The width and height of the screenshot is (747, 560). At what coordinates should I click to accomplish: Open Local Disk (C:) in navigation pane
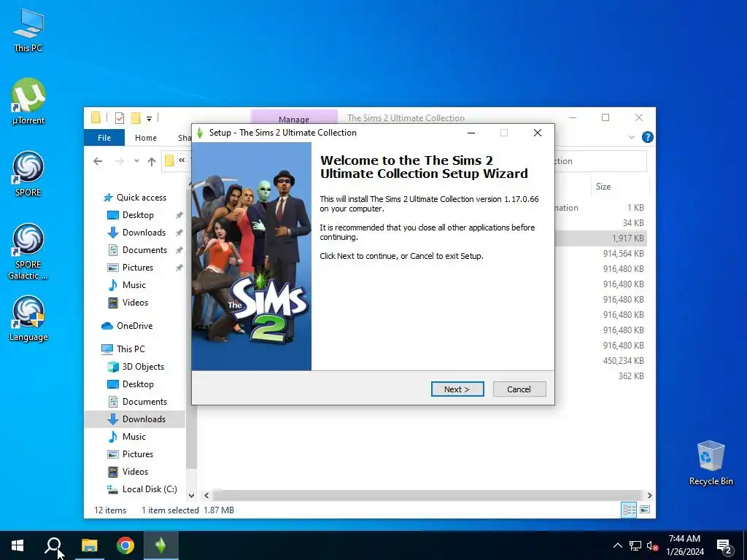click(x=149, y=489)
